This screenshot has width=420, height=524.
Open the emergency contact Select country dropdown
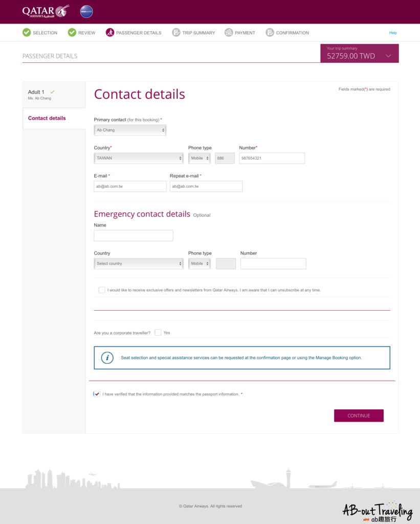pyautogui.click(x=139, y=264)
